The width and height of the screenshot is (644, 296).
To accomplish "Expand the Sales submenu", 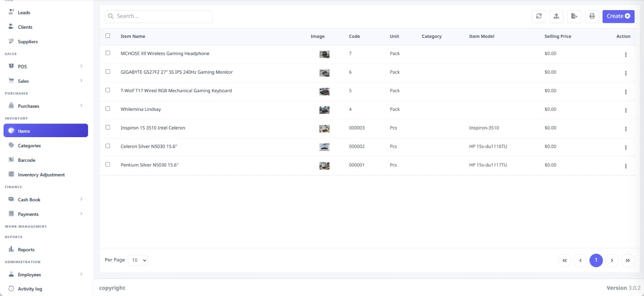I will tap(81, 81).
